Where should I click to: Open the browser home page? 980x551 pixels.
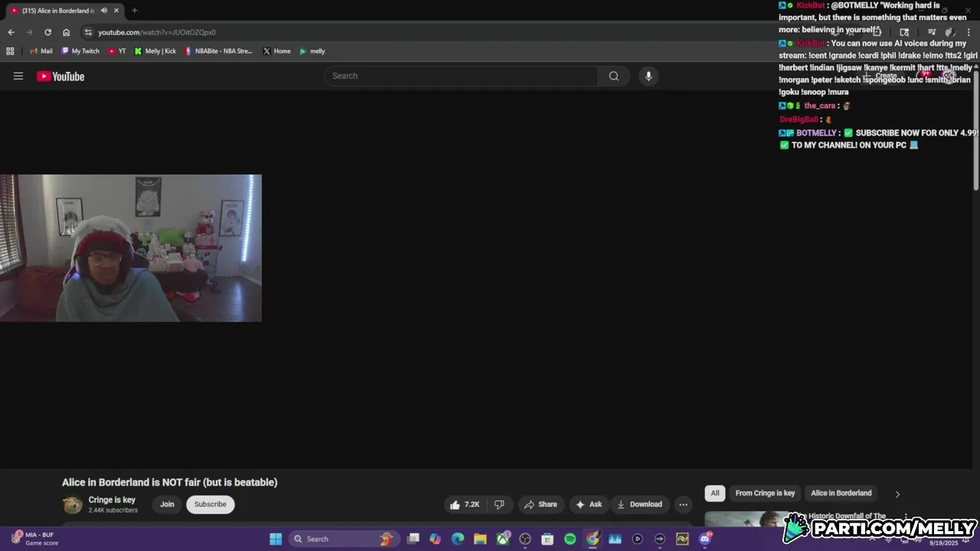coord(66,32)
